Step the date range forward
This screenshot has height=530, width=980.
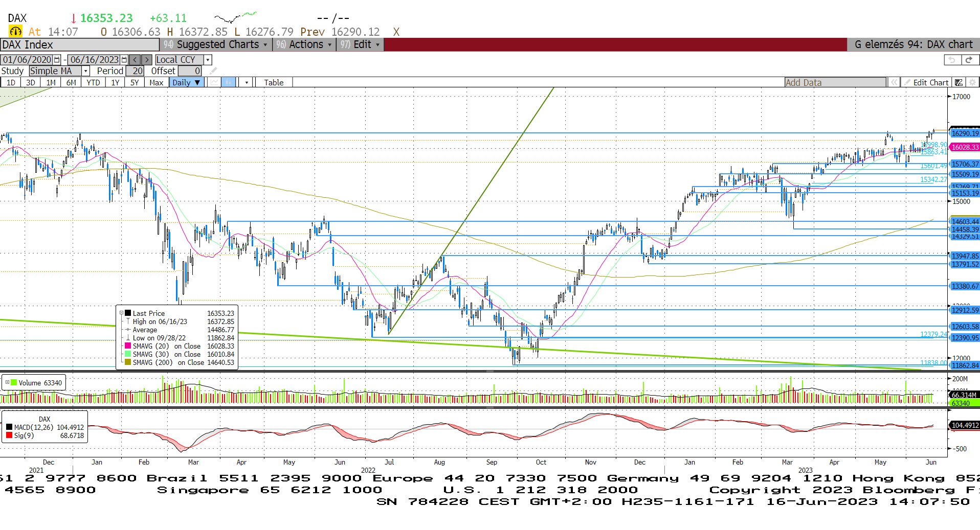coord(146,60)
